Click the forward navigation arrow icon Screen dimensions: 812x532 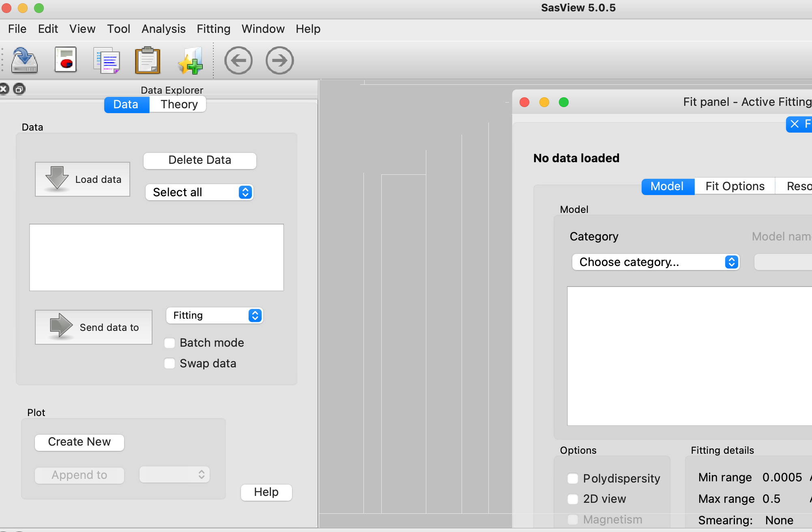click(x=279, y=60)
